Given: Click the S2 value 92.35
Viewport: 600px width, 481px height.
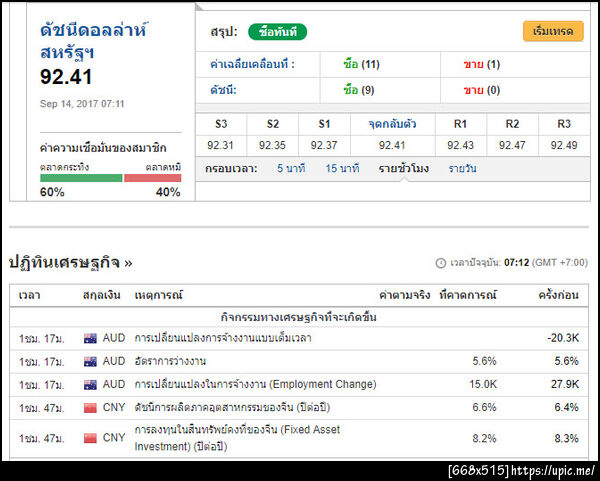Looking at the screenshot, I should (272, 145).
